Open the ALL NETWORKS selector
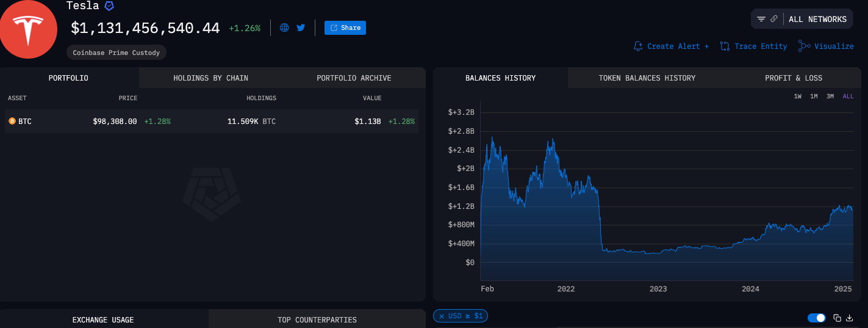The image size is (868, 328). (x=817, y=19)
